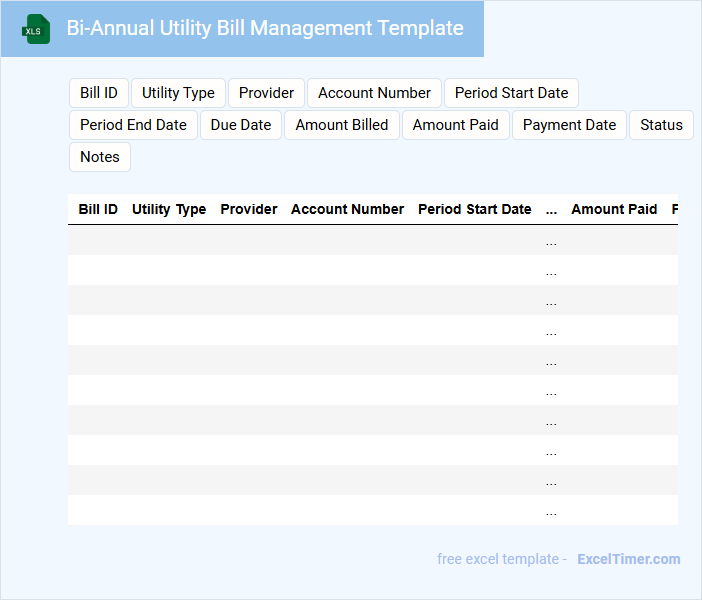Click the Bill ID column header
This screenshot has width=702, height=600.
tap(98, 210)
